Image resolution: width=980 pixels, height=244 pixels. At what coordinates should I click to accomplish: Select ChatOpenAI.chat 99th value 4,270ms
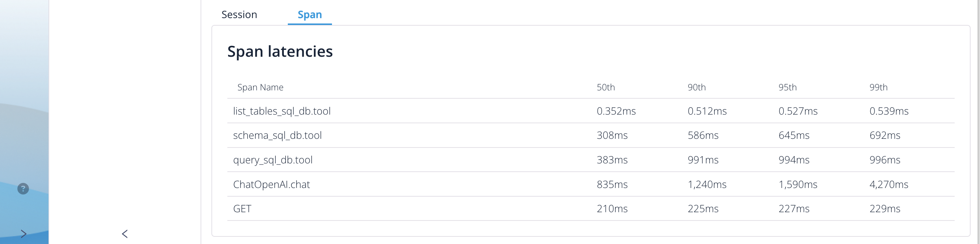[889, 184]
